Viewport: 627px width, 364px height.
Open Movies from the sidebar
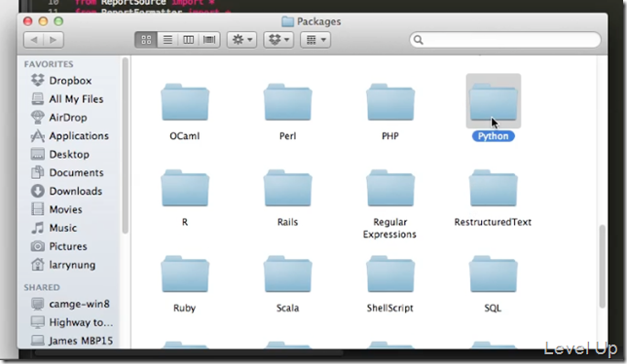pyautogui.click(x=56, y=209)
